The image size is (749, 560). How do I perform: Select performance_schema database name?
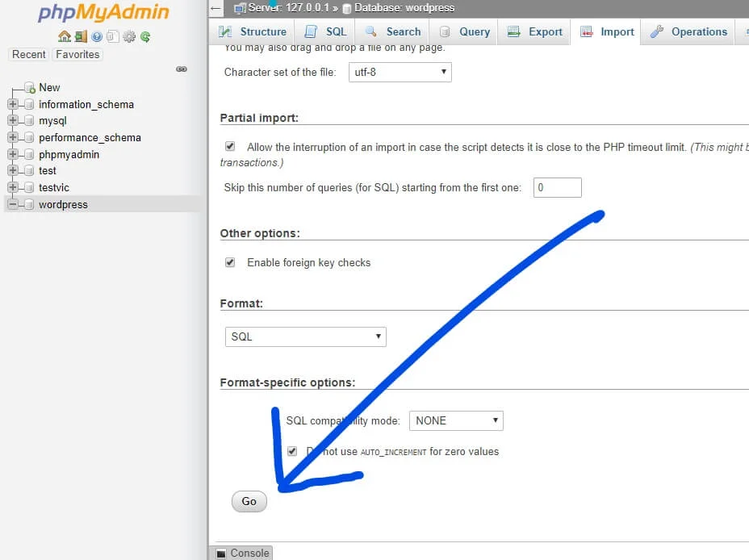pyautogui.click(x=90, y=138)
